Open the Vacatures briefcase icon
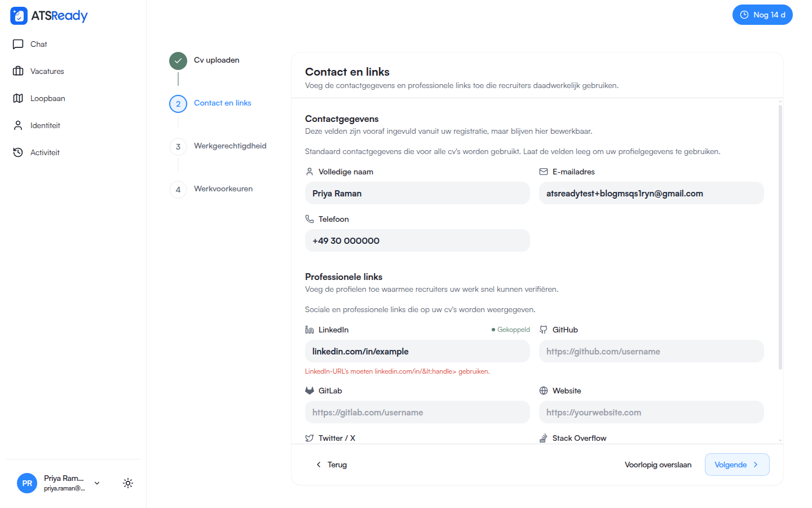This screenshot has width=812, height=508. (x=18, y=71)
